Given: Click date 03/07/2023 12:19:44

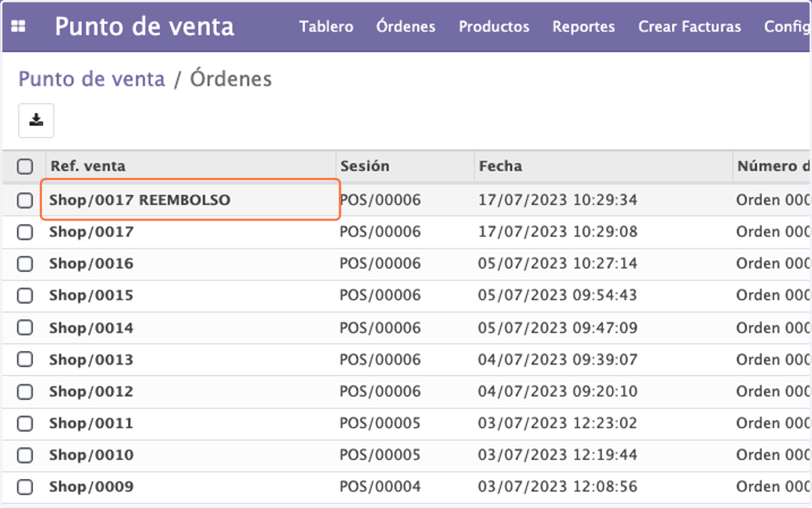Looking at the screenshot, I should 558,455.
